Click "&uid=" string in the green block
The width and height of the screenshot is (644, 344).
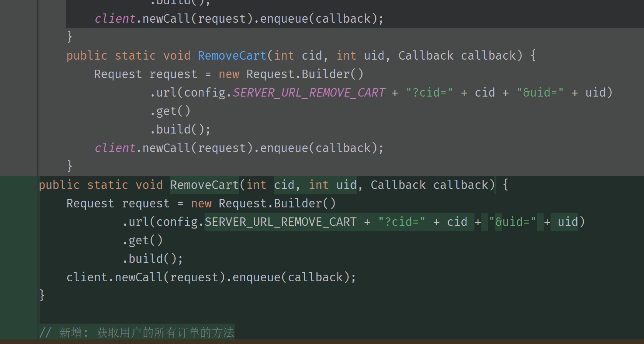[x=513, y=222]
